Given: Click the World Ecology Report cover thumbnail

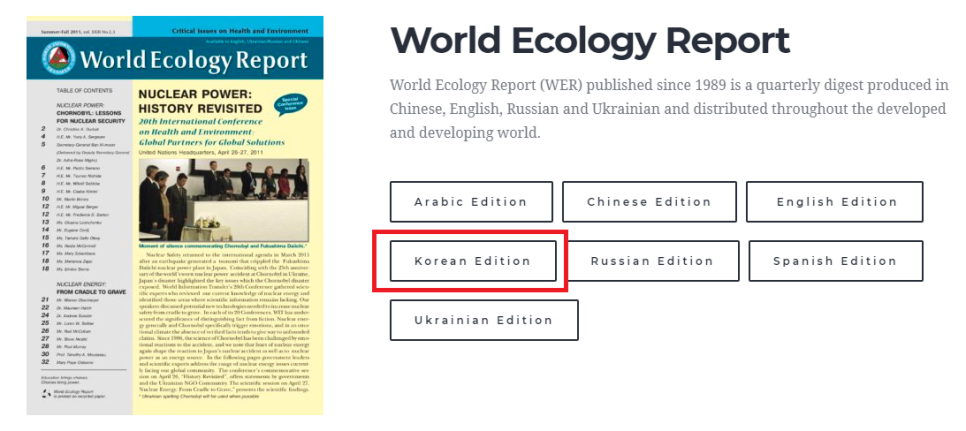Looking at the screenshot, I should coord(175,216).
